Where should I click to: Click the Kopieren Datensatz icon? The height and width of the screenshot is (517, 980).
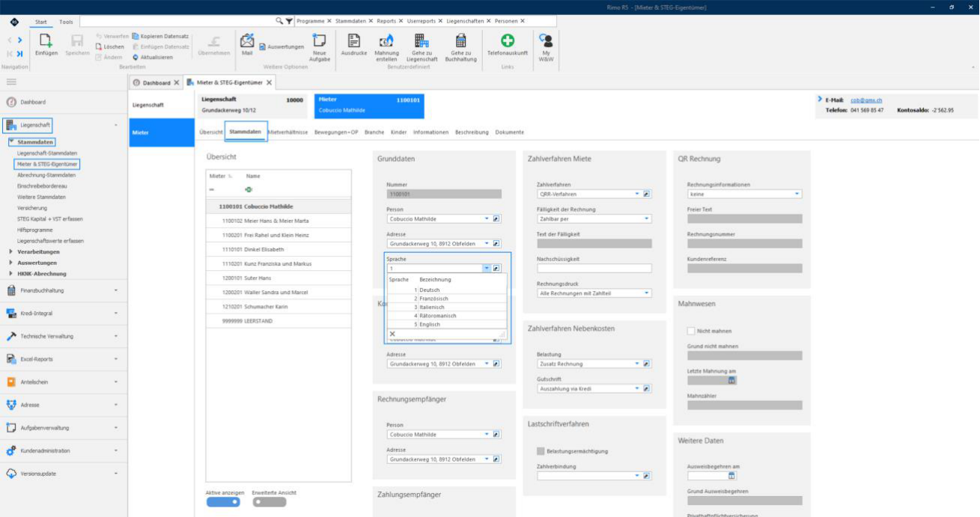point(136,36)
